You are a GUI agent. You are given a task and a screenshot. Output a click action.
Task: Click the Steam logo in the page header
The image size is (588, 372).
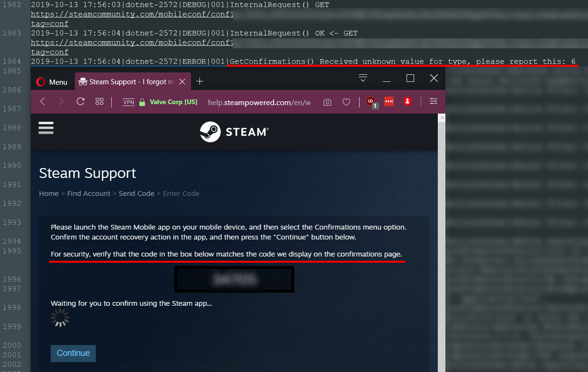(234, 132)
